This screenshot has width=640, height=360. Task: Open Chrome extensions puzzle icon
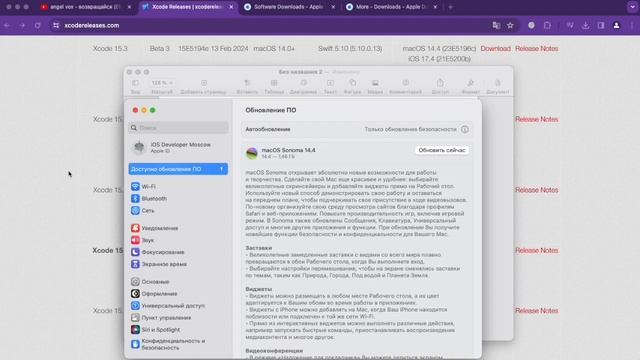pos(547,25)
